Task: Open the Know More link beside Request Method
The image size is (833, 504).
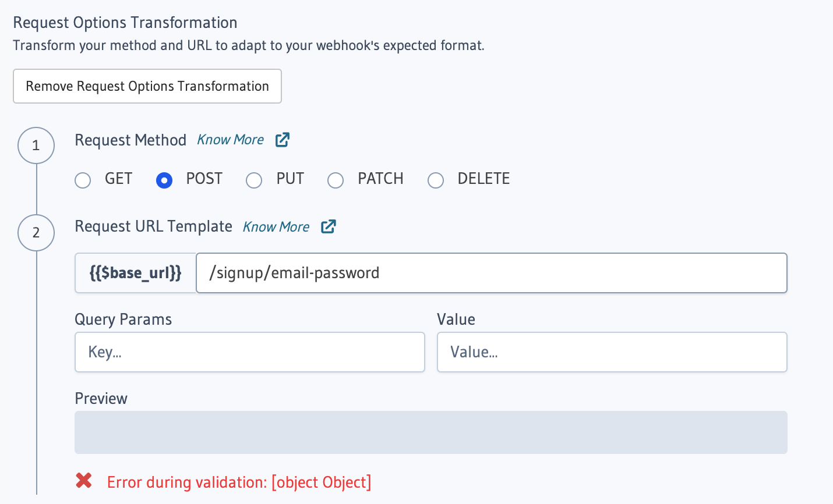Action: [x=230, y=140]
